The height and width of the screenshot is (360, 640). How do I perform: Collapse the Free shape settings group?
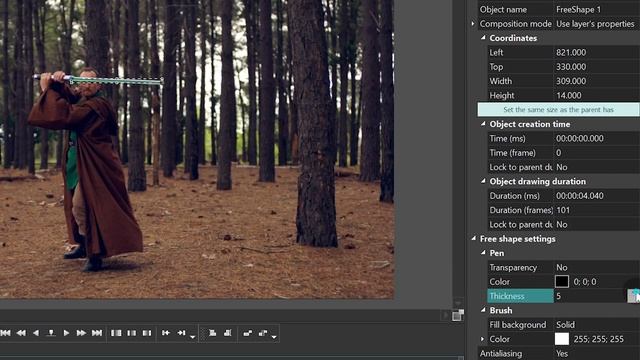coord(473,238)
